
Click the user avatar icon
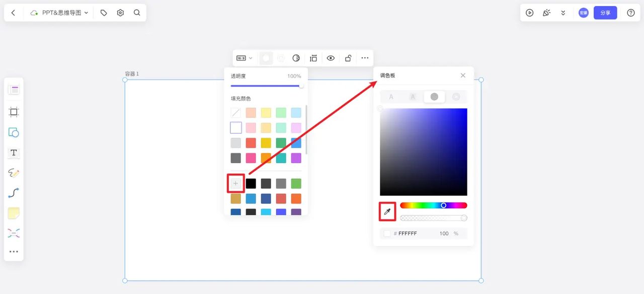tap(584, 13)
